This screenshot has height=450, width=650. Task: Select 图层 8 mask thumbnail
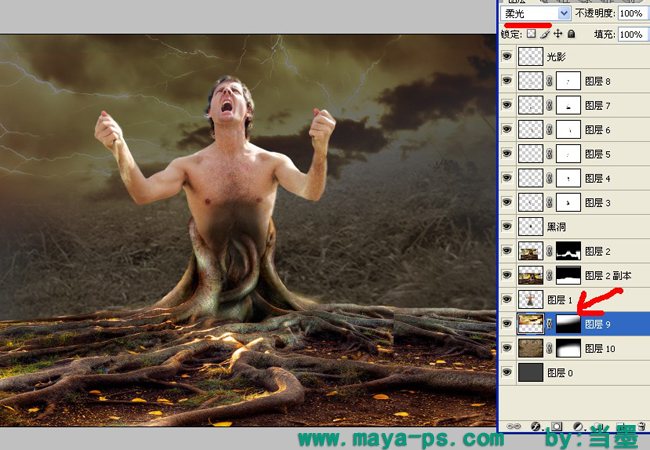pos(568,81)
